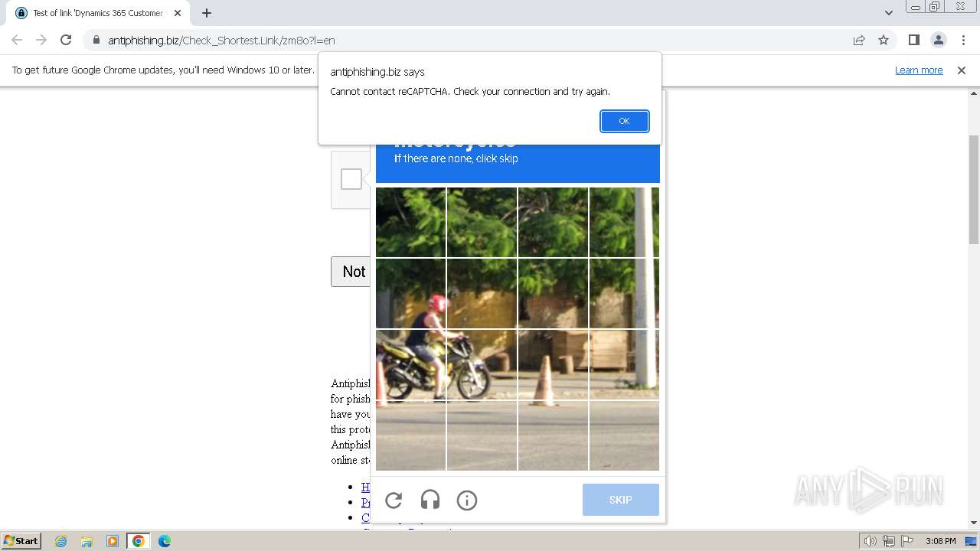Launch Microsoft Edge from taskbar
This screenshot has width=980, height=551.
tap(165, 541)
